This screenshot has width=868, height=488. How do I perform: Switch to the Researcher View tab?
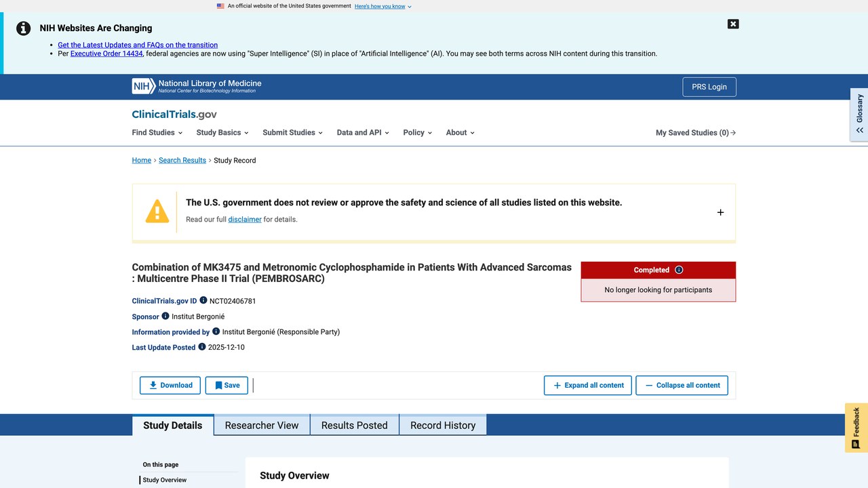click(x=262, y=425)
